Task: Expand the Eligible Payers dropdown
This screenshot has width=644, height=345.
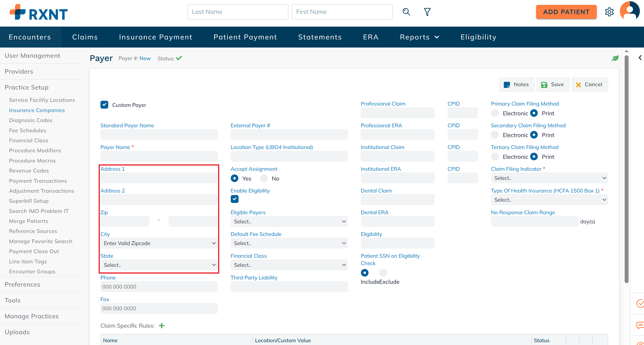Action: pyautogui.click(x=289, y=222)
